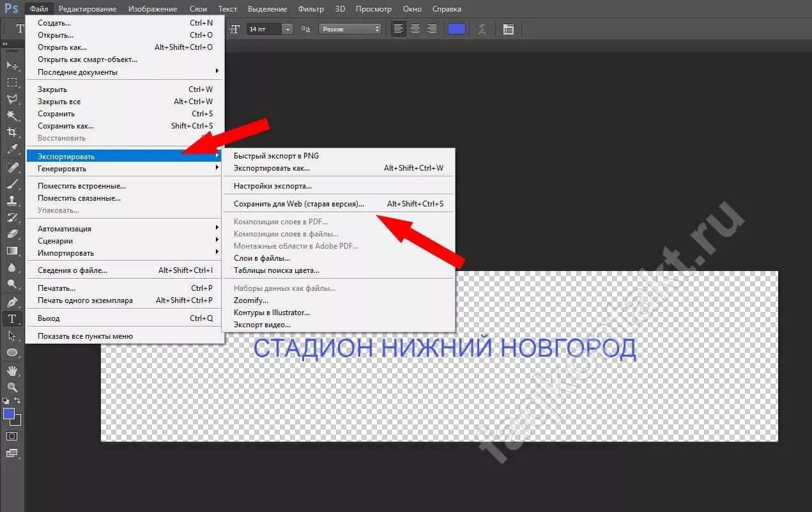Viewport: 812px width, 512px height.
Task: Select the Gradient tool
Action: point(12,250)
